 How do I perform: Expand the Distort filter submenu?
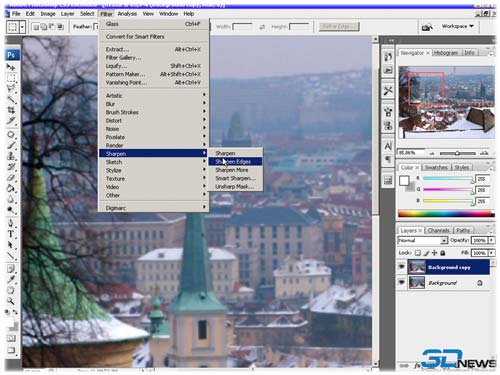[x=154, y=120]
